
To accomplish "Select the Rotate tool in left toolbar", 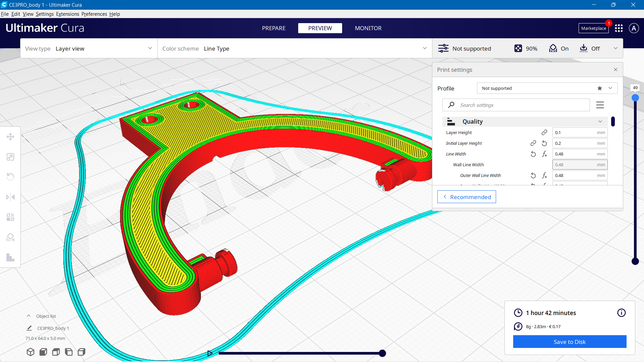I will [10, 177].
